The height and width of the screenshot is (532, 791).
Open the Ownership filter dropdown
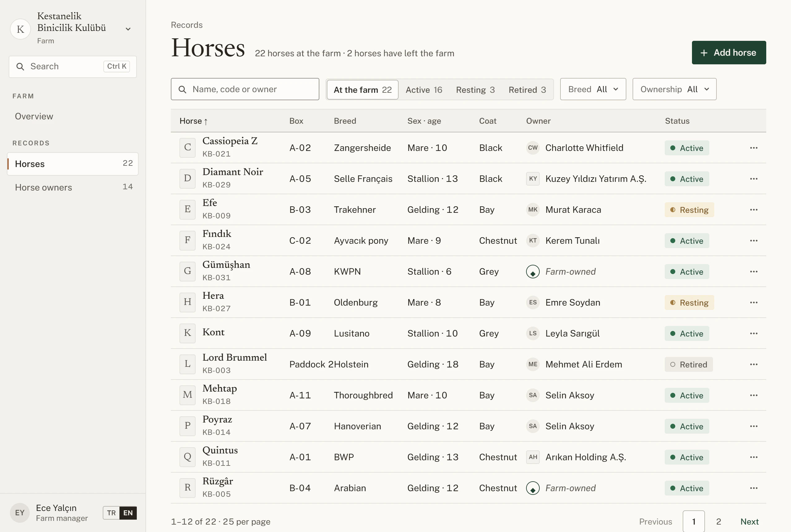tap(674, 89)
